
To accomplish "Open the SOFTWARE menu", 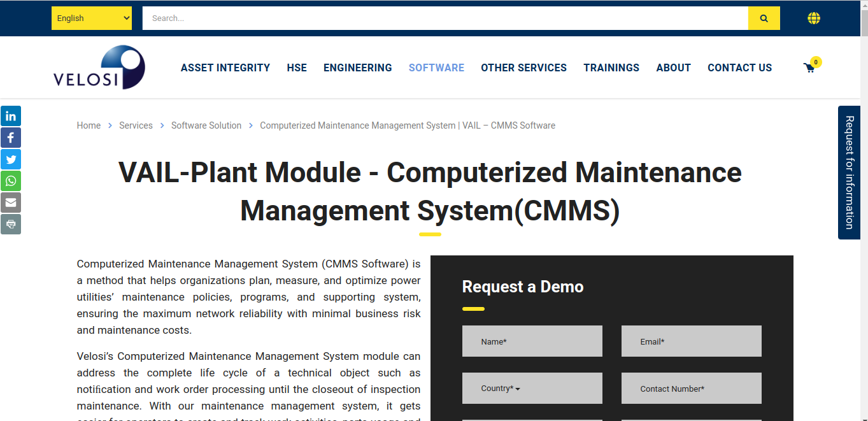I will click(436, 68).
